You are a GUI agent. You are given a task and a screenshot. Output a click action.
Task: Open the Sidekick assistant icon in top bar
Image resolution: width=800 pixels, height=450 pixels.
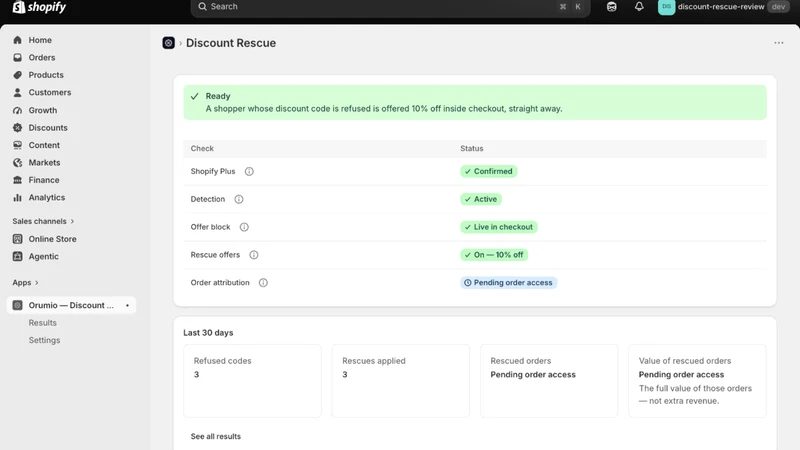611,7
